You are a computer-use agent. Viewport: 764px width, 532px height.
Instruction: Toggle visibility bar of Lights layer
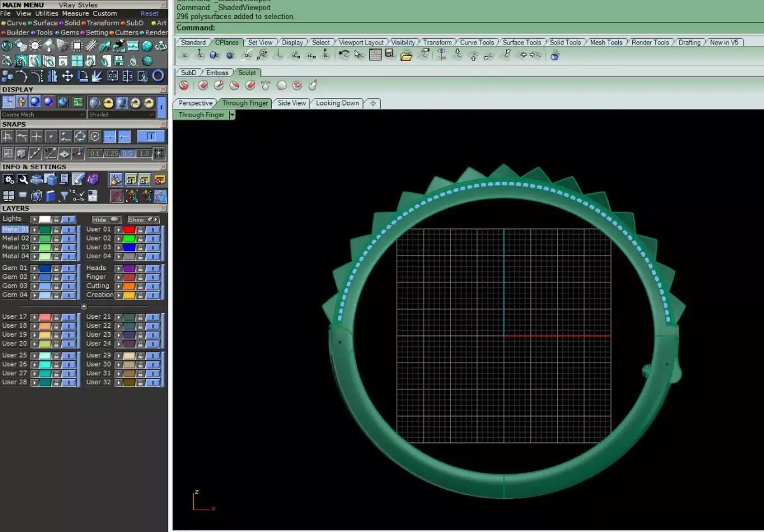69,220
